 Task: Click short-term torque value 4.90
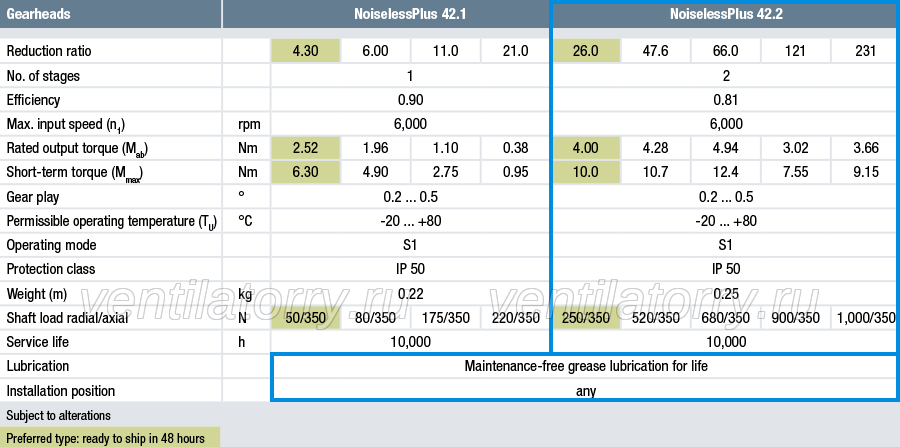click(x=375, y=172)
